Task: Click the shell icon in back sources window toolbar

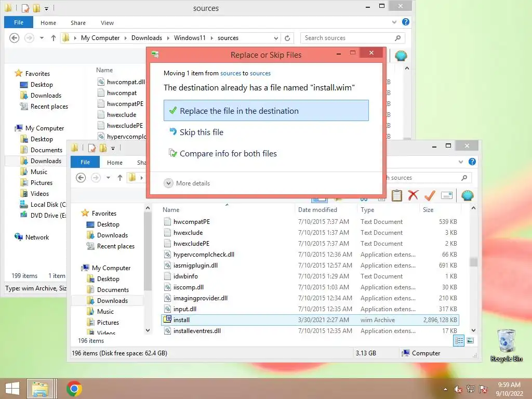Action: click(401, 56)
